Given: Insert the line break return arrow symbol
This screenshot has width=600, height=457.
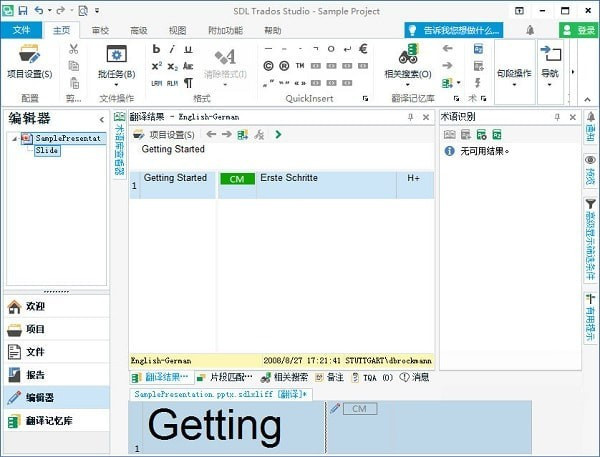Looking at the screenshot, I should click(347, 49).
